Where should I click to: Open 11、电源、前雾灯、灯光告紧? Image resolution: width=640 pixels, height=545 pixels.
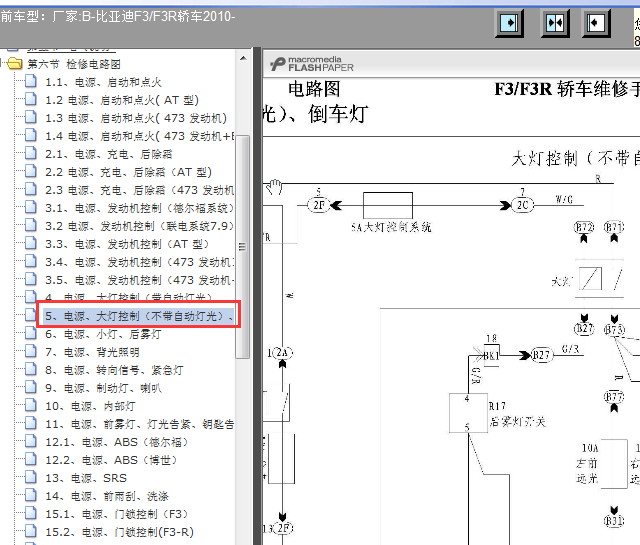(140, 424)
